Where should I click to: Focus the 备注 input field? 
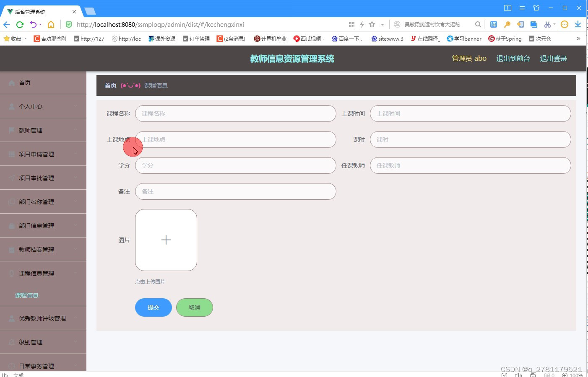coord(236,191)
